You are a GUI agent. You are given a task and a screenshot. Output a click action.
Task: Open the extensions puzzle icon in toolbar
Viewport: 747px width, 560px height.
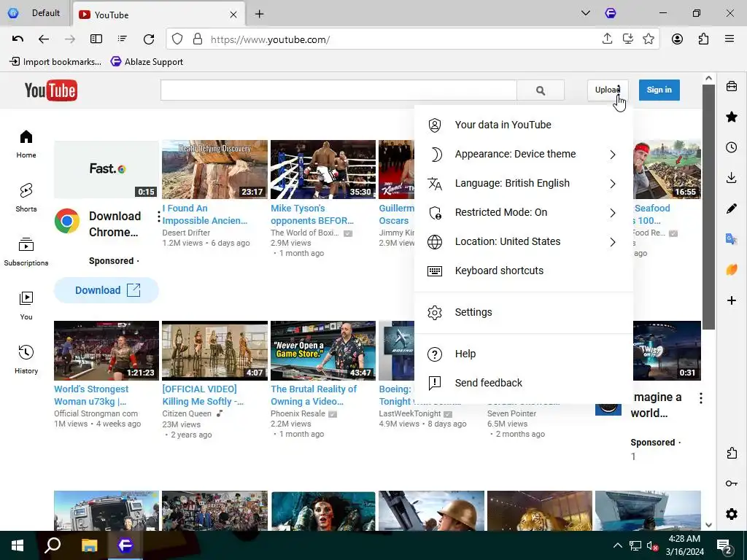(704, 39)
